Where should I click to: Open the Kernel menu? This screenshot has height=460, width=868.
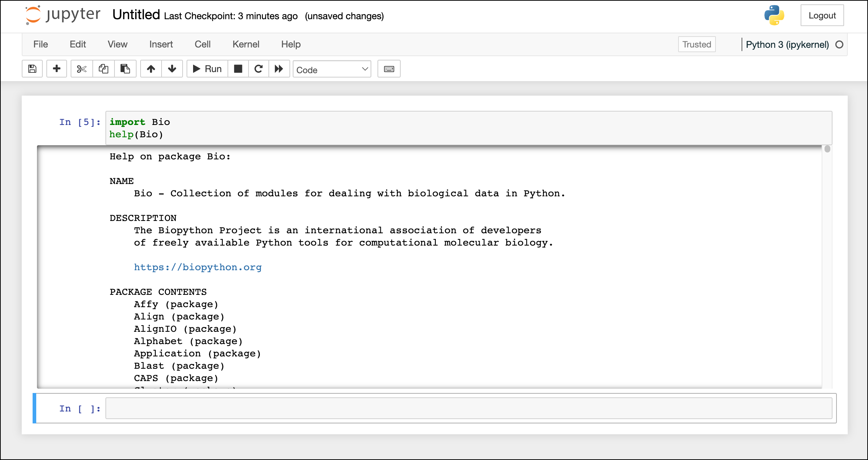point(246,44)
